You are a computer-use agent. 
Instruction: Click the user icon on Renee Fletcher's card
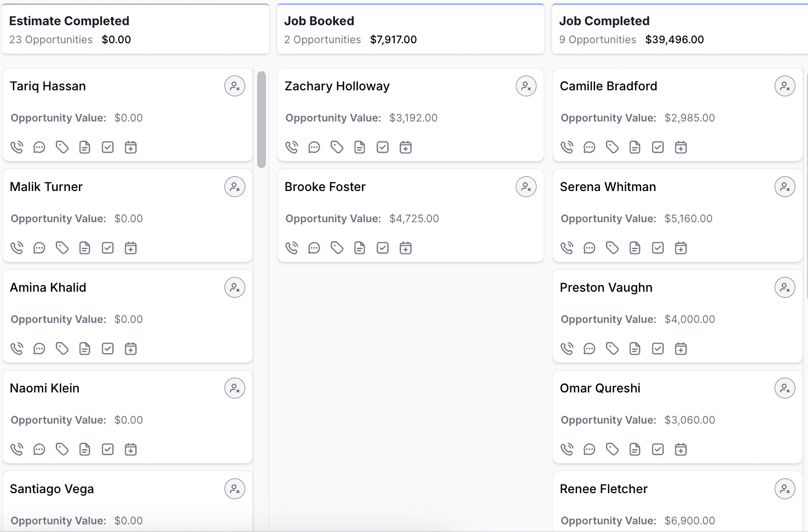click(785, 489)
